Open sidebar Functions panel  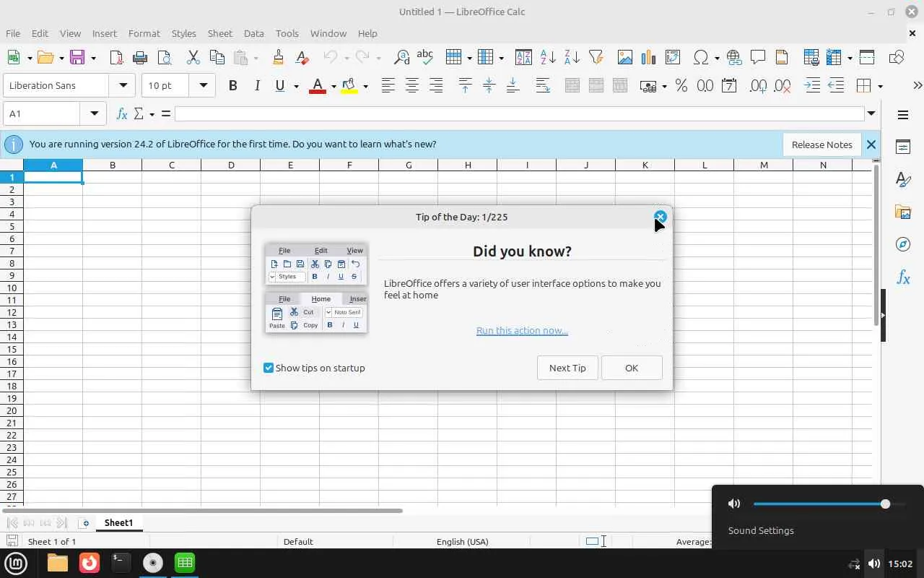903,278
